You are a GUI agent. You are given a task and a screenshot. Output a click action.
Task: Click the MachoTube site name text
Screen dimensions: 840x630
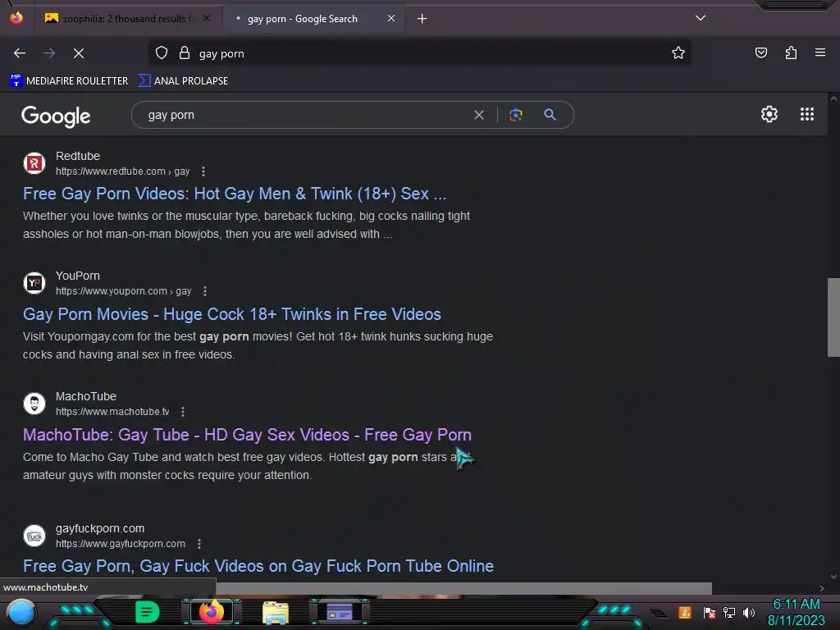(x=85, y=396)
